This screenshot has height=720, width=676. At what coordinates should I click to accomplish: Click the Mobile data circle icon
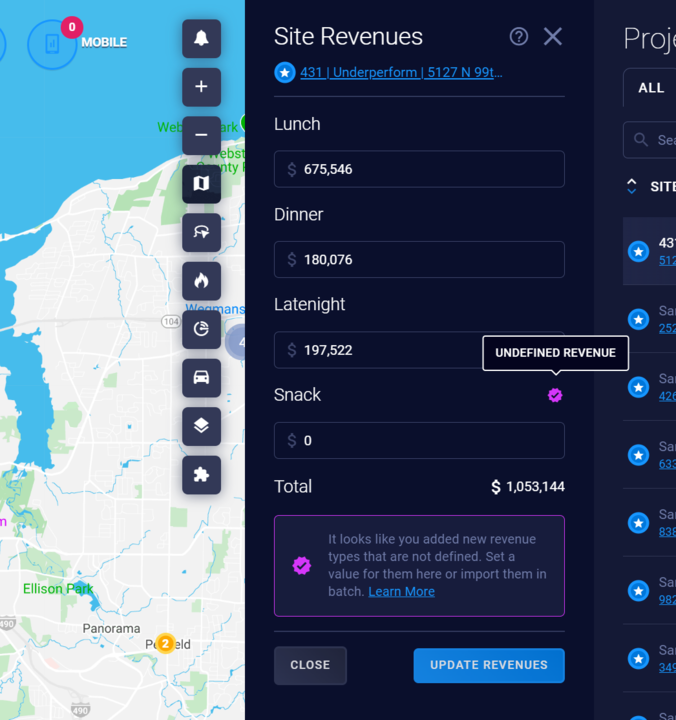click(x=52, y=44)
